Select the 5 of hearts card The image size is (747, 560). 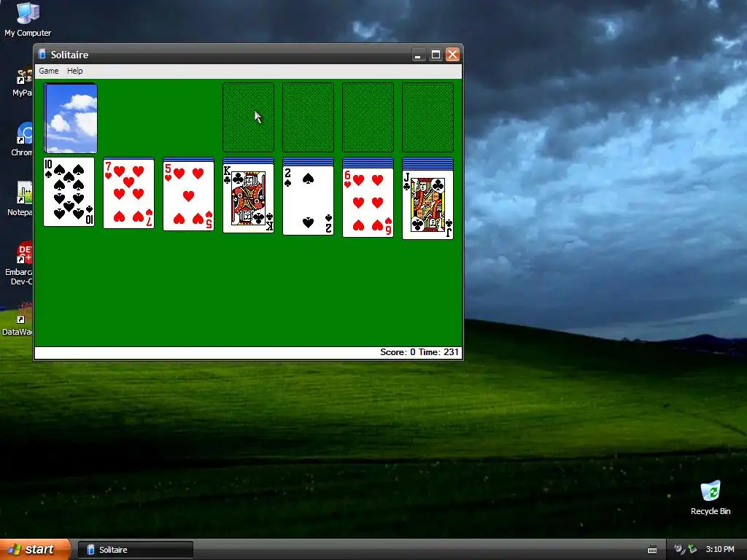(189, 196)
